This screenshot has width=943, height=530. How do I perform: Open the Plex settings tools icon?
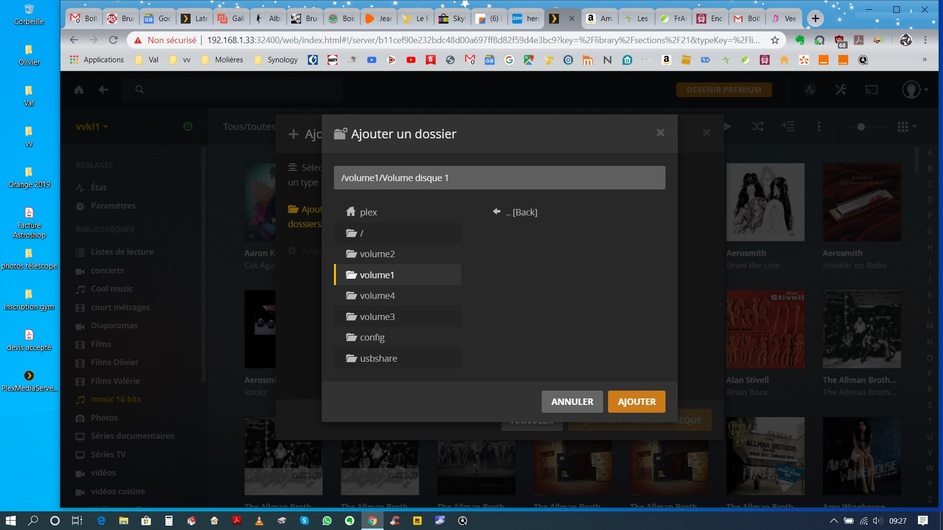click(841, 90)
